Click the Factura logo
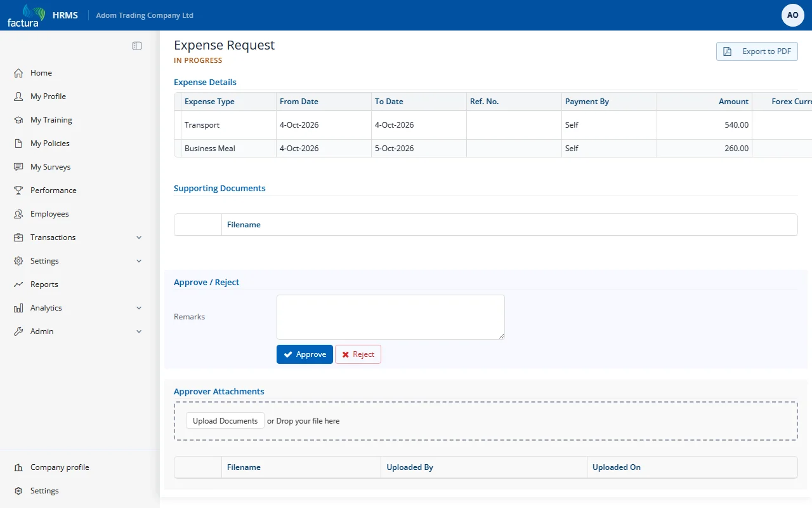 [x=26, y=15]
